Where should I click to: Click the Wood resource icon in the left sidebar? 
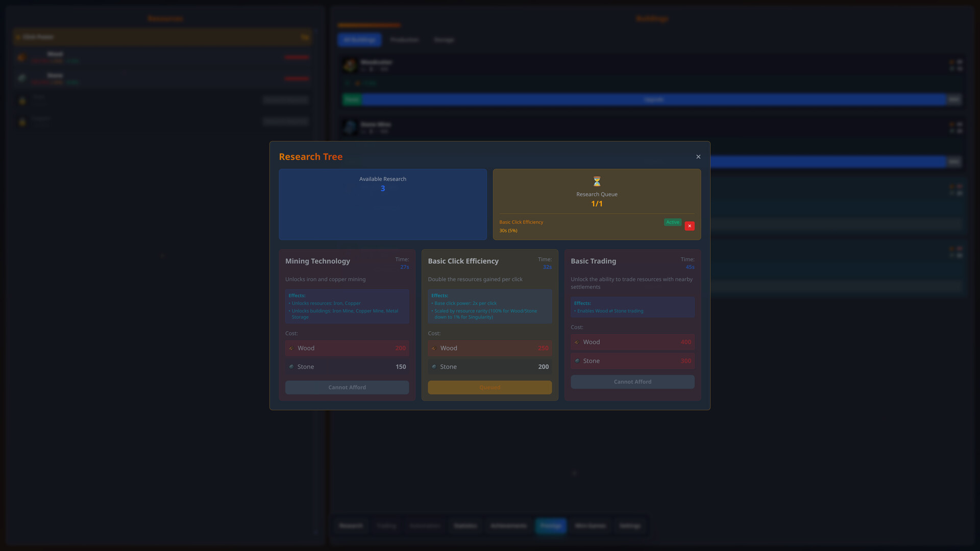(x=21, y=57)
